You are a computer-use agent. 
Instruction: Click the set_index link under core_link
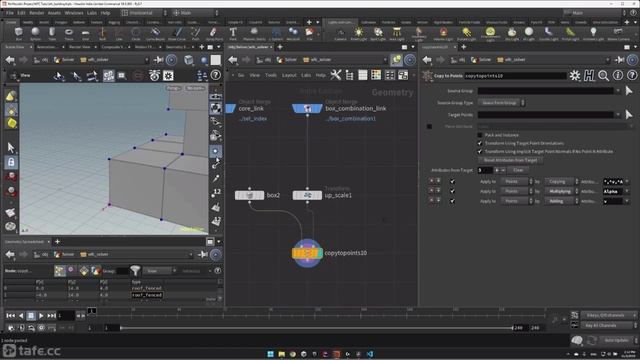tap(253, 118)
